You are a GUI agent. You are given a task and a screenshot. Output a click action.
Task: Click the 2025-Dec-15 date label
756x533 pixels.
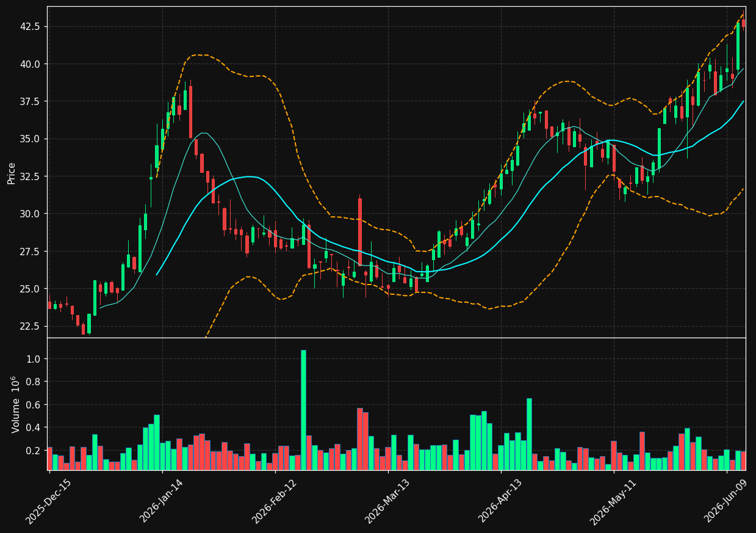pyautogui.click(x=48, y=501)
